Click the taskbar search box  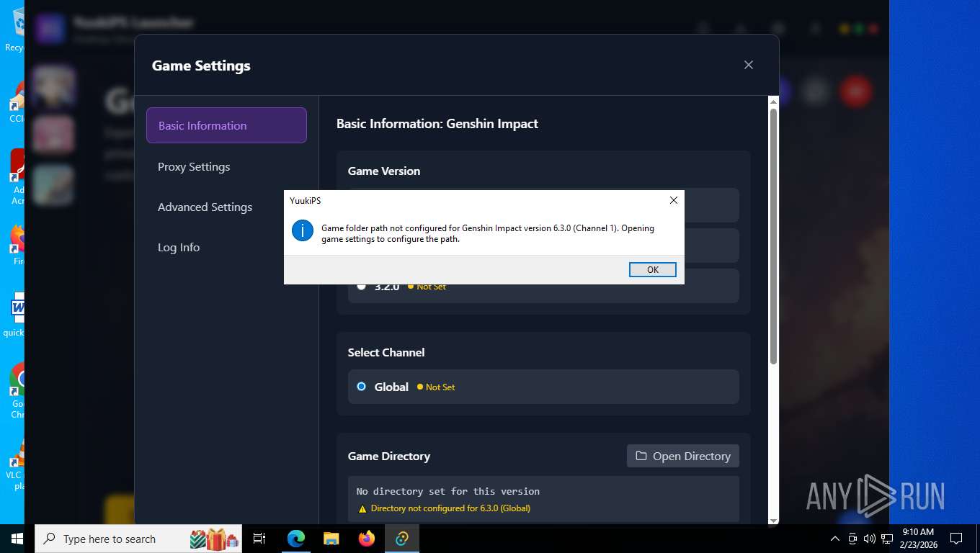point(138,539)
